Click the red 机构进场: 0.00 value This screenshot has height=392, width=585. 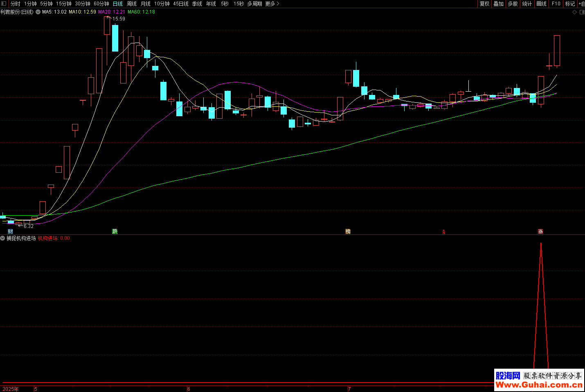point(54,238)
